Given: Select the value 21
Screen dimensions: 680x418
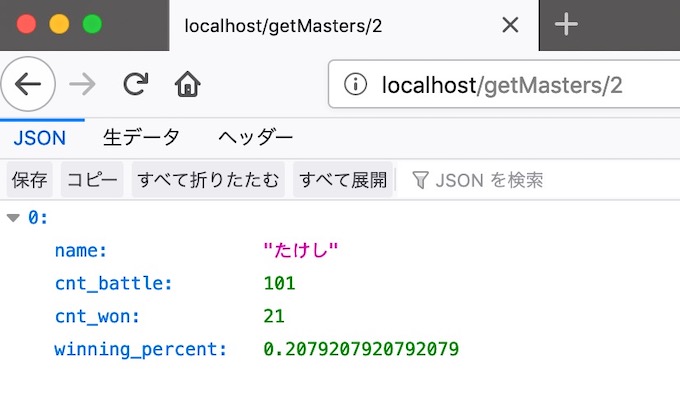Looking at the screenshot, I should point(274,316).
